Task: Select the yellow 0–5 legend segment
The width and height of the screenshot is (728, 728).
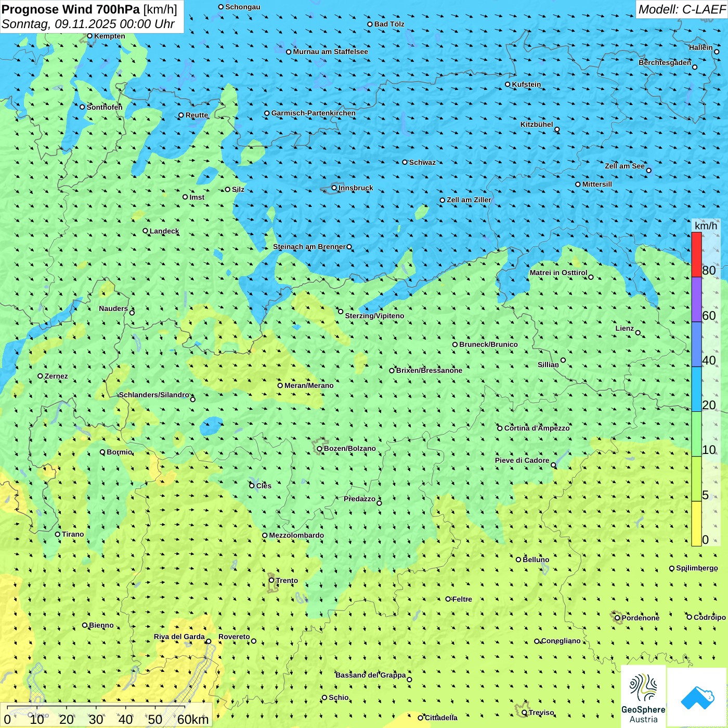Action: click(x=696, y=524)
